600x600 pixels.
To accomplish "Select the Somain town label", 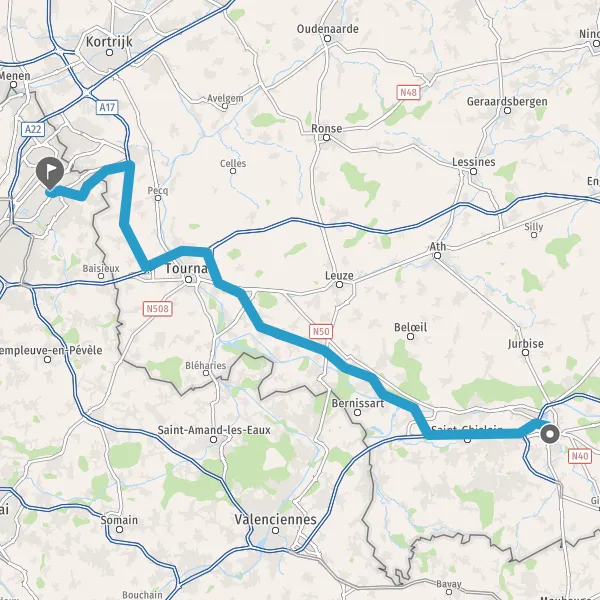I will tap(119, 520).
